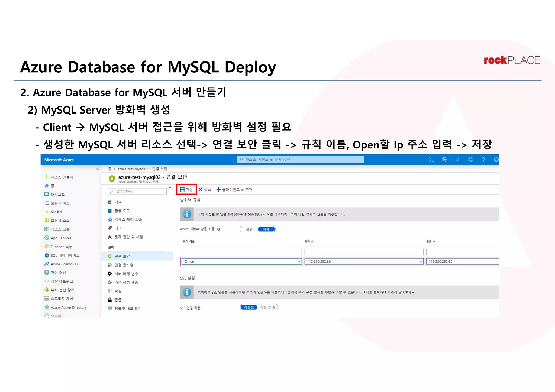
Task: Open Pricing tier (가격 책정 계층)
Action: [x=123, y=282]
